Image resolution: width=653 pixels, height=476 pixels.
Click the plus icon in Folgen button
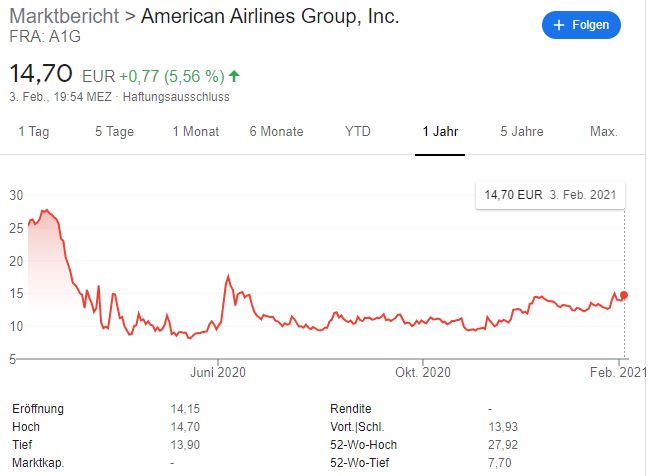point(558,25)
